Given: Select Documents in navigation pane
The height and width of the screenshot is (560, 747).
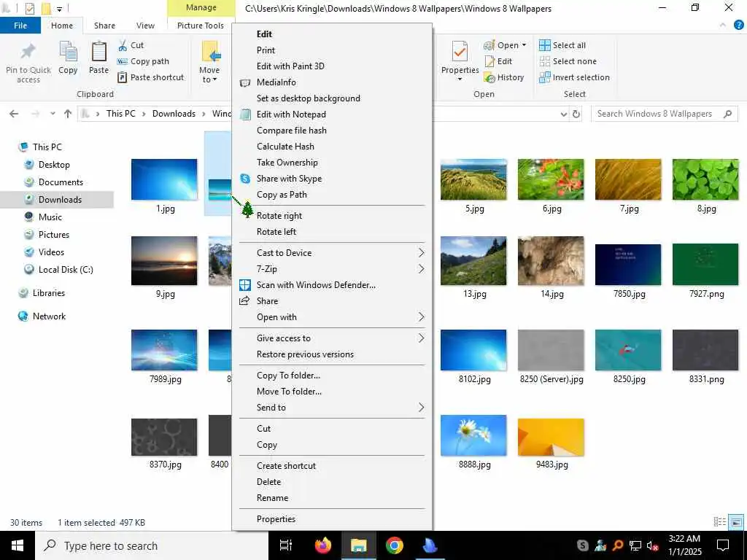Looking at the screenshot, I should (61, 182).
